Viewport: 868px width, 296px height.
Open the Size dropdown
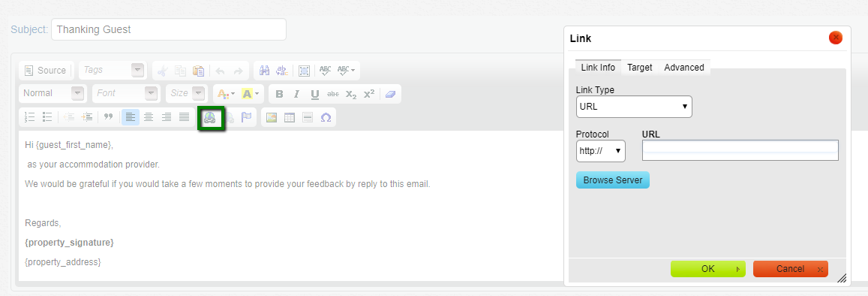tap(187, 94)
